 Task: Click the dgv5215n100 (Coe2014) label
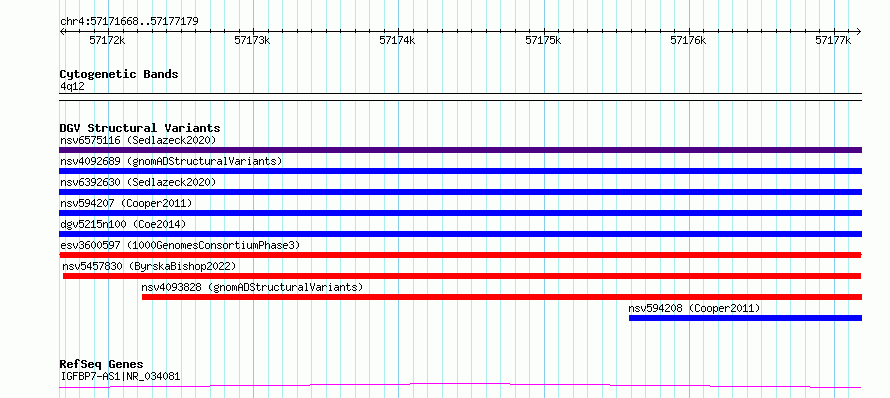point(123,224)
